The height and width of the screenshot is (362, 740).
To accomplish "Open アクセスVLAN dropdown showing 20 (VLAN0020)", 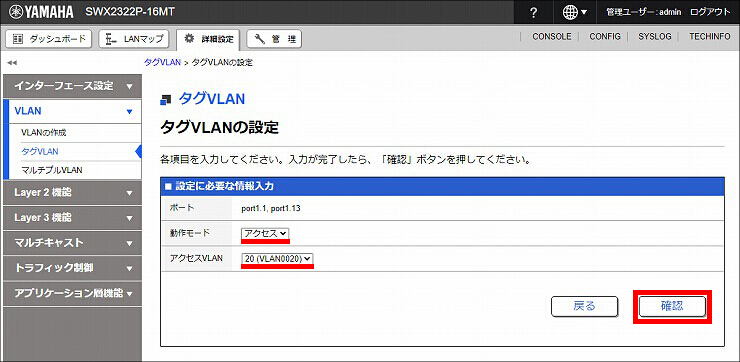I will pyautogui.click(x=277, y=259).
